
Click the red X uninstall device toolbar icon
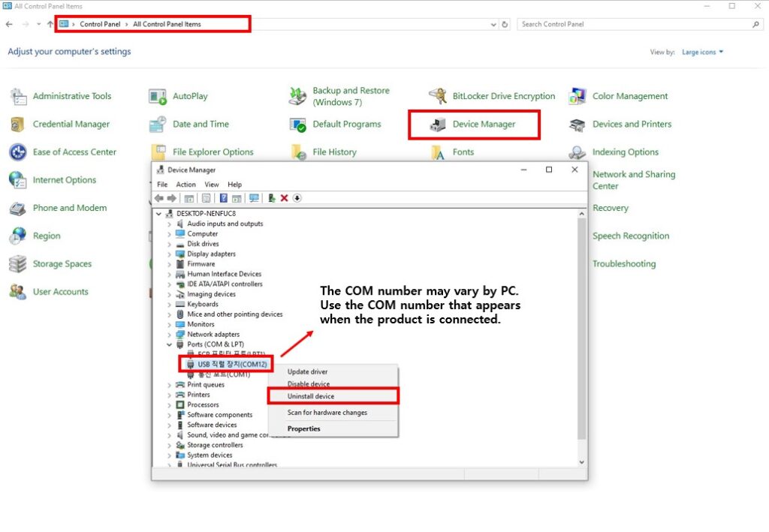(284, 198)
